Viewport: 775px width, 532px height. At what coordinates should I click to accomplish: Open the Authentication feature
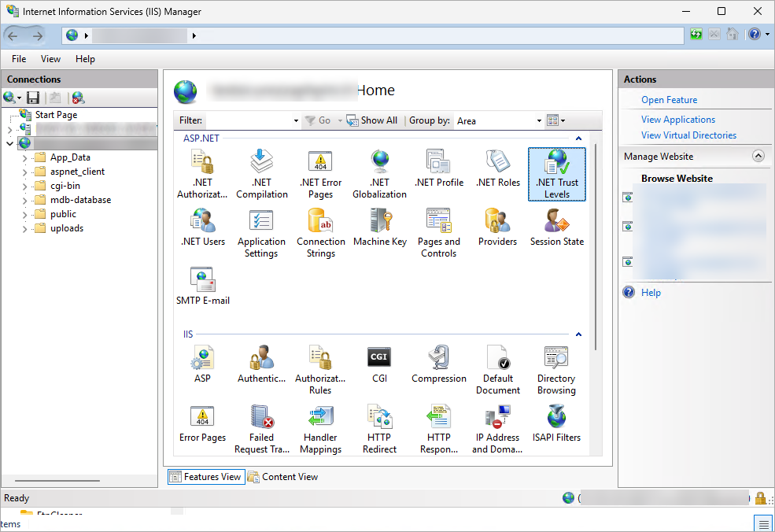tap(261, 364)
